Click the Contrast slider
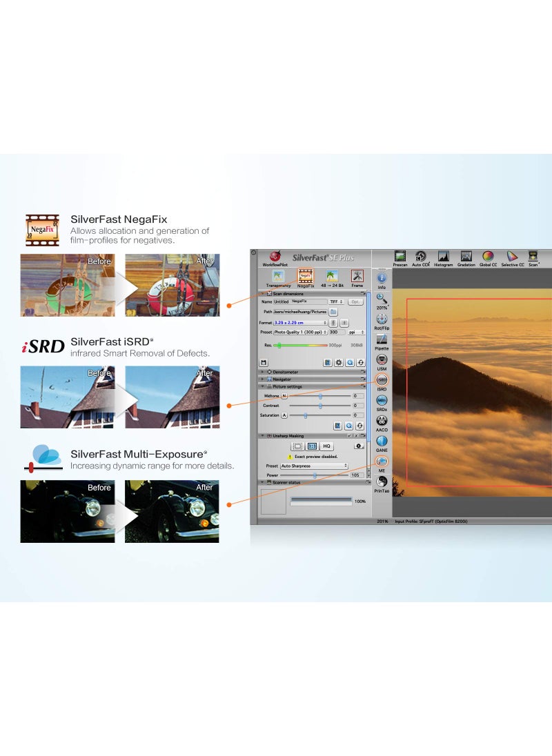The height and width of the screenshot is (756, 552). click(x=319, y=406)
